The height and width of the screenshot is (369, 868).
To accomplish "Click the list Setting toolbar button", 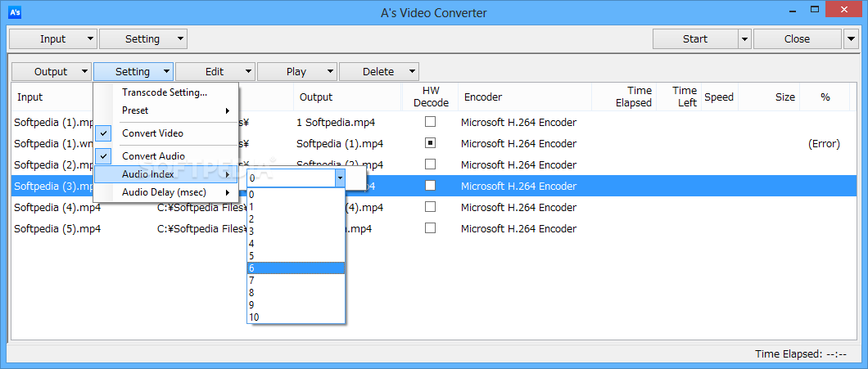I will coord(133,71).
